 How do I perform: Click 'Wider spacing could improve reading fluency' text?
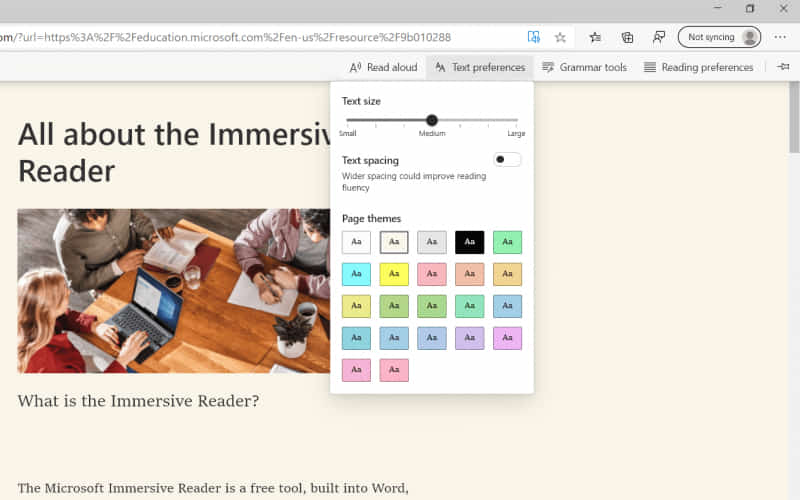(x=414, y=182)
